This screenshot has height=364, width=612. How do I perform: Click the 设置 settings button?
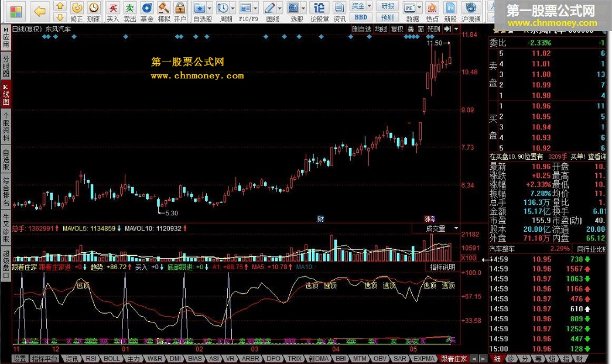click(19, 359)
